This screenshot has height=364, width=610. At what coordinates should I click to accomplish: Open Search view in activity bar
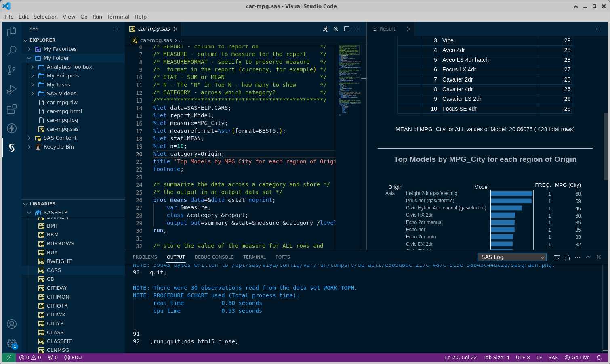coord(12,51)
